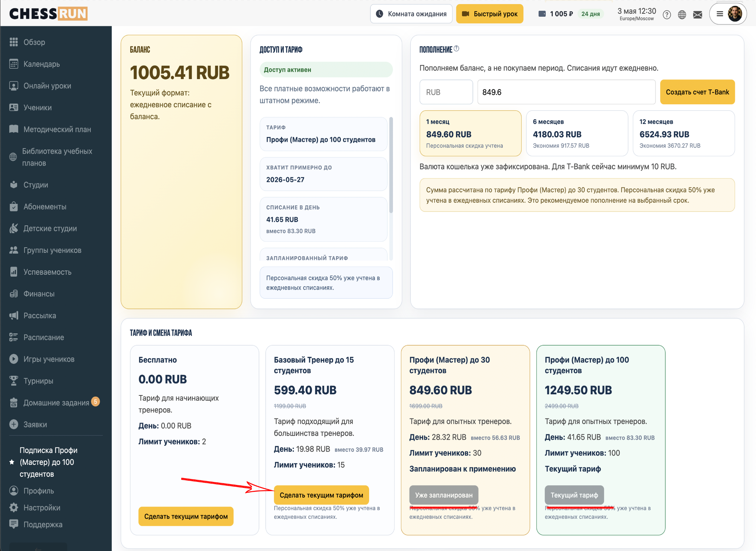Open the envelope messages icon
This screenshot has width=756, height=551.
[x=698, y=14]
